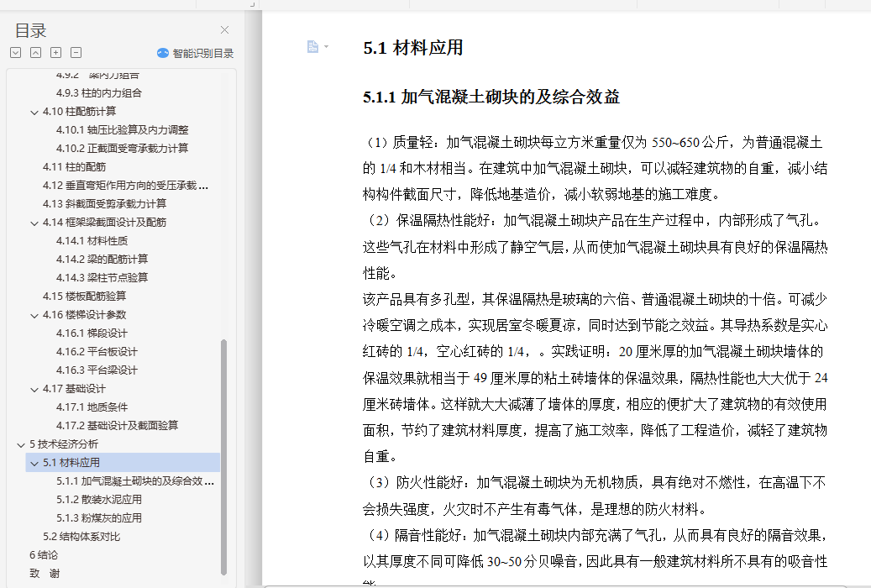The width and height of the screenshot is (871, 588).
Task: Go to 5.1.2 散装水泥应用
Action: pos(99,499)
